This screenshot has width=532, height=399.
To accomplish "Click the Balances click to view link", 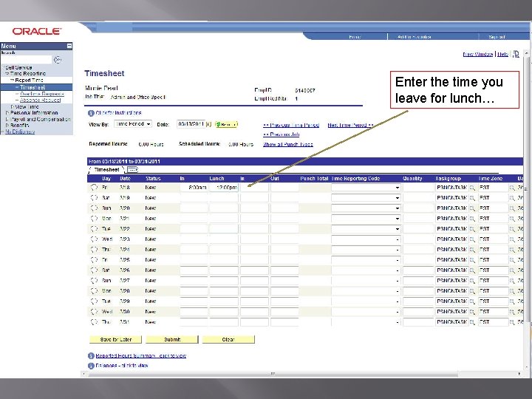I will coord(122,366).
